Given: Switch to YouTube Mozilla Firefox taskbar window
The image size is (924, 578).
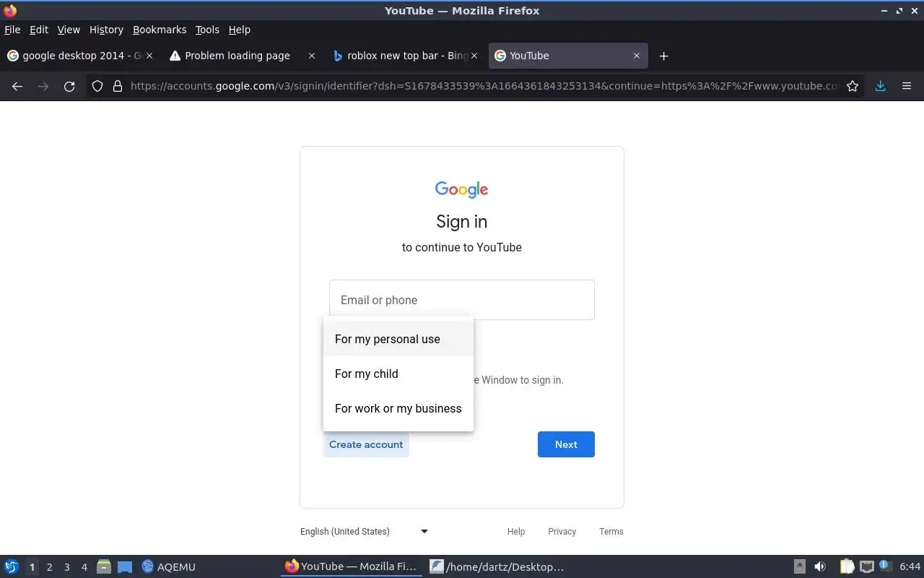Looking at the screenshot, I should click(352, 566).
